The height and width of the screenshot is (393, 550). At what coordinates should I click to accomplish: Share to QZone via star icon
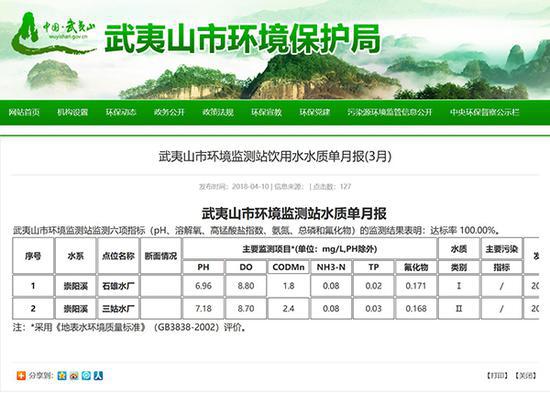62,375
